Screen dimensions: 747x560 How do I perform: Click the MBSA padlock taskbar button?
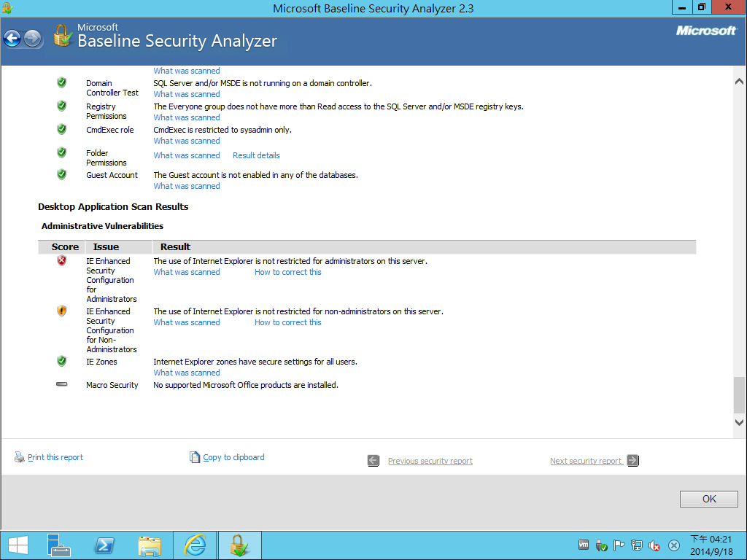[239, 545]
